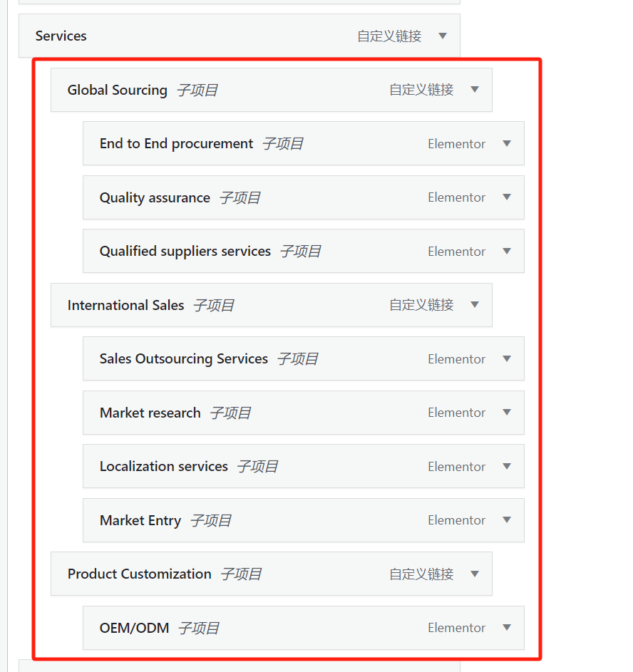Toggle Qualified suppliers services arrow
The image size is (633, 672).
[x=507, y=251]
